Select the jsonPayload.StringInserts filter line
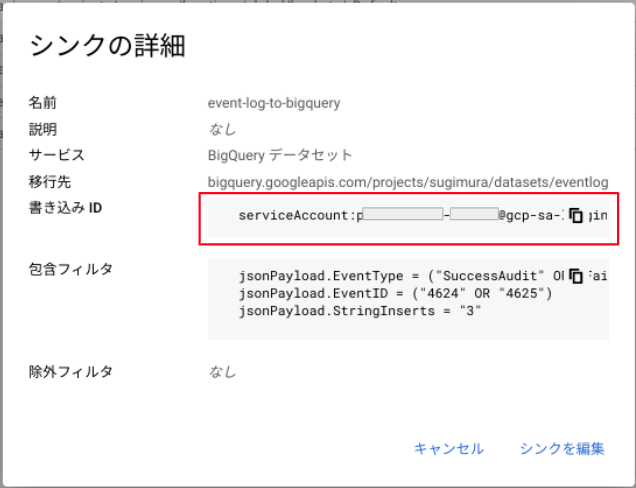The image size is (636, 488). point(360,311)
